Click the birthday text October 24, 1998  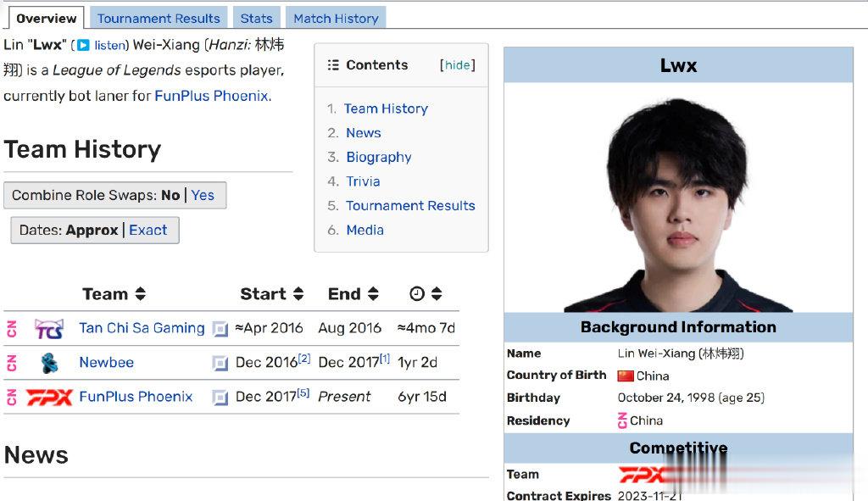[665, 398]
